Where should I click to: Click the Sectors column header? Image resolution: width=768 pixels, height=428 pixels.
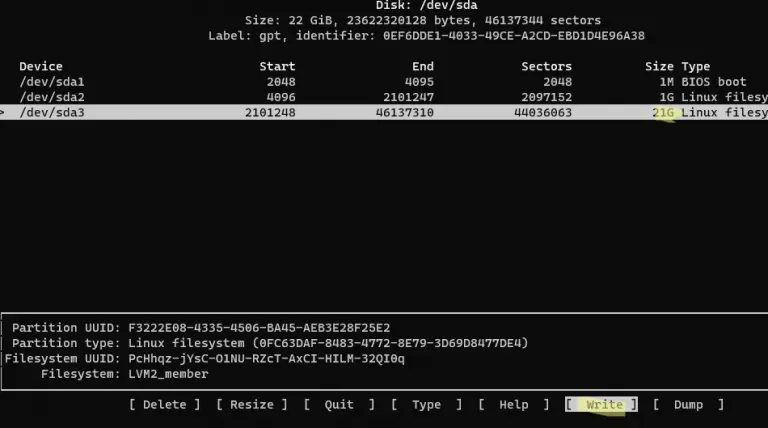[546, 66]
